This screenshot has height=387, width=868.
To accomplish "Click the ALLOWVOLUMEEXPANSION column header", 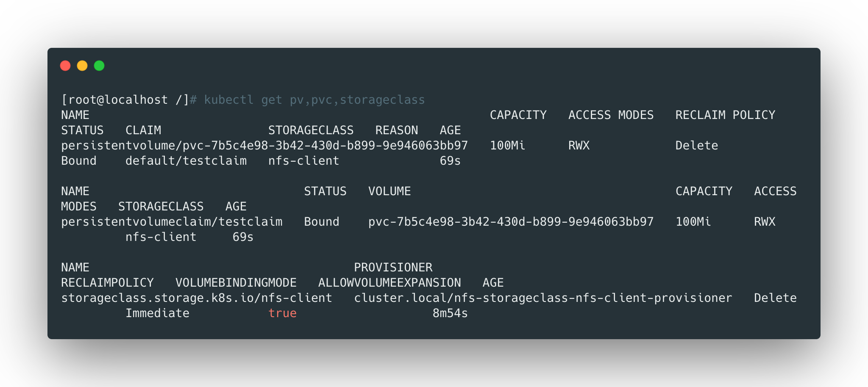I will [389, 283].
